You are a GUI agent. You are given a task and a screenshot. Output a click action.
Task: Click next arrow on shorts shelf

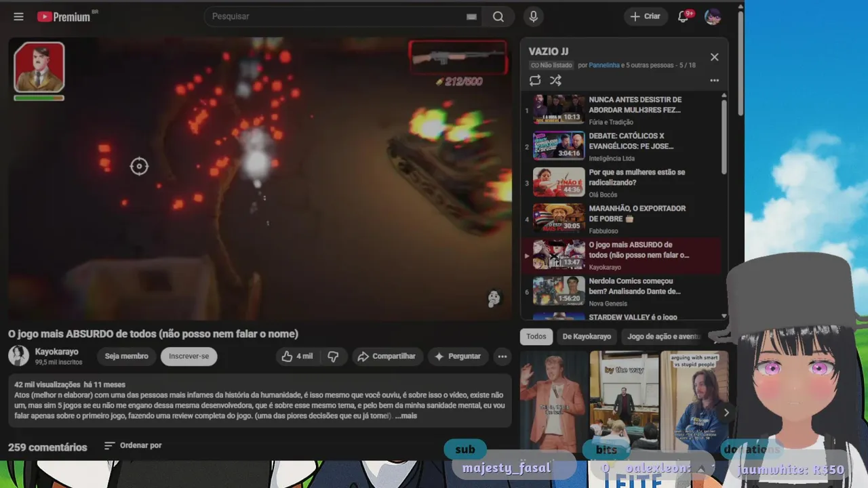click(x=726, y=412)
